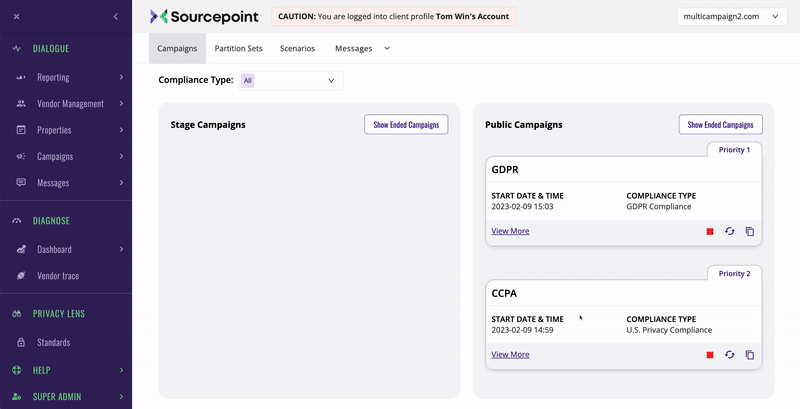Click the 2023-02-09 15:03 start date
This screenshot has width=800, height=409.
pos(522,207)
